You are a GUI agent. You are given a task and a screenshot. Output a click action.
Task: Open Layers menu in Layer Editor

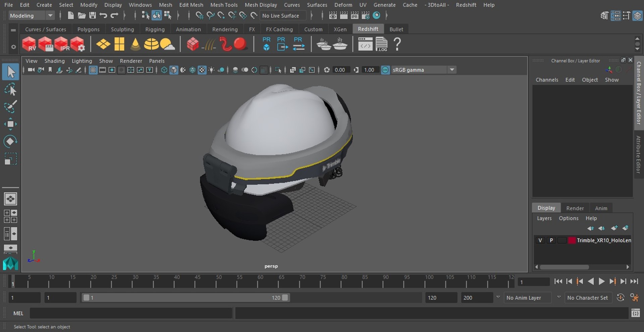[544, 218]
